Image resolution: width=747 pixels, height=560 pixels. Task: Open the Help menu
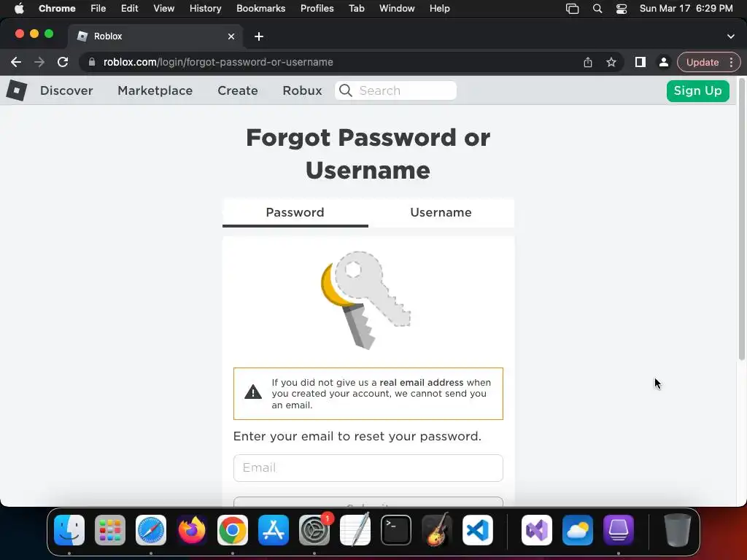coord(439,8)
